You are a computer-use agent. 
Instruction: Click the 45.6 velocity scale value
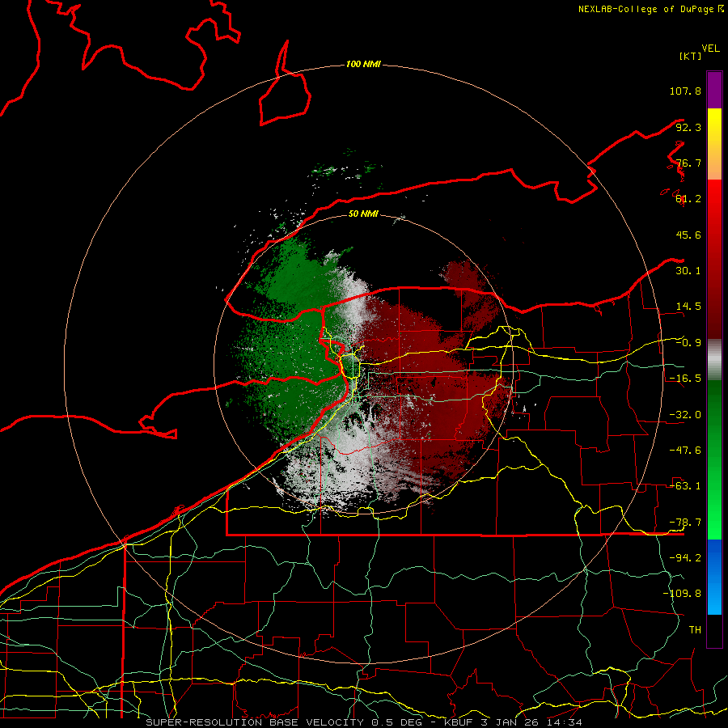(x=688, y=235)
